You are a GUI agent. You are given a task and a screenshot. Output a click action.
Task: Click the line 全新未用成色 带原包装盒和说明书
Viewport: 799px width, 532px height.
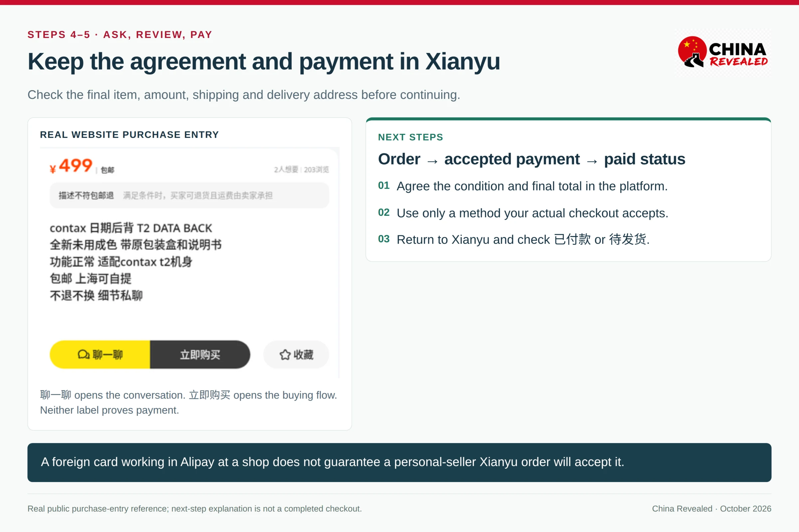pyautogui.click(x=135, y=245)
